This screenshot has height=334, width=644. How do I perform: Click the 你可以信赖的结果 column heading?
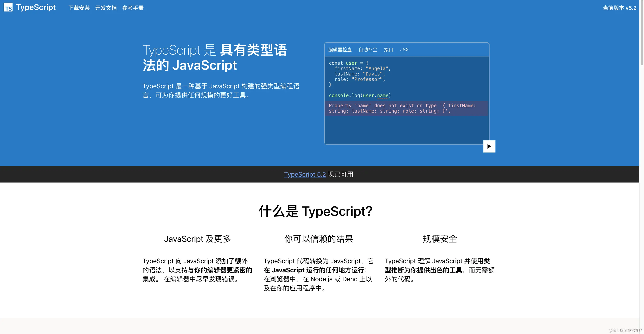tap(319, 239)
